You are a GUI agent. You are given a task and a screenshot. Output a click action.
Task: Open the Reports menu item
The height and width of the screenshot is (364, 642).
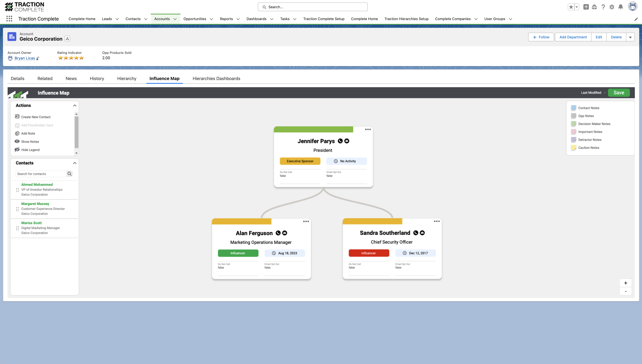[x=226, y=19]
